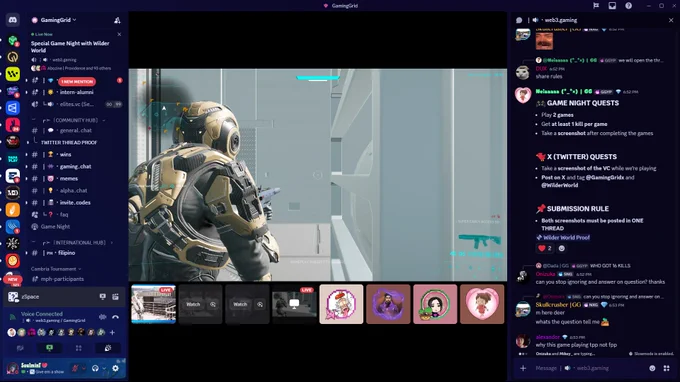Viewport: 680px width, 382px height.
Task: Open the general.chat channel
Action: [x=75, y=130]
